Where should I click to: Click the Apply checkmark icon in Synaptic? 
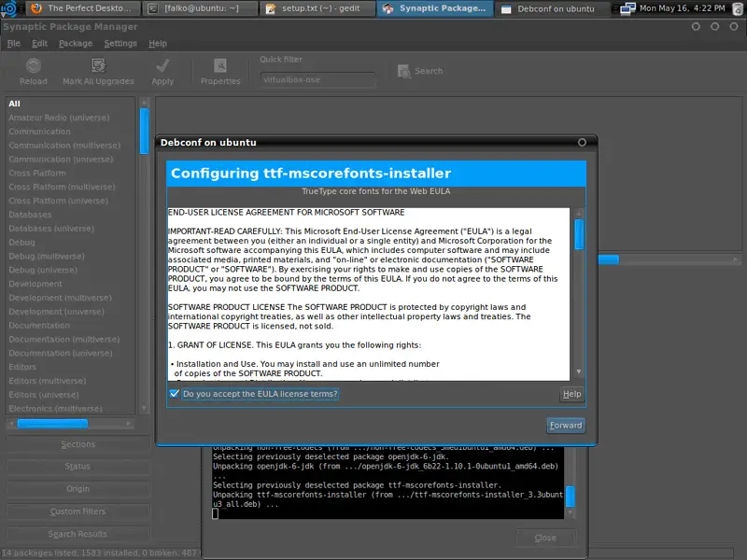(x=162, y=65)
